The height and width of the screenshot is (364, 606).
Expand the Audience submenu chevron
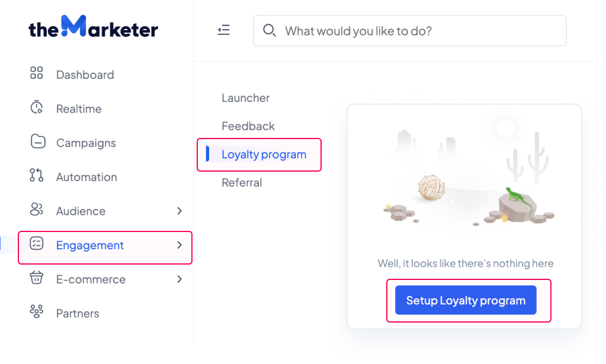point(179,211)
